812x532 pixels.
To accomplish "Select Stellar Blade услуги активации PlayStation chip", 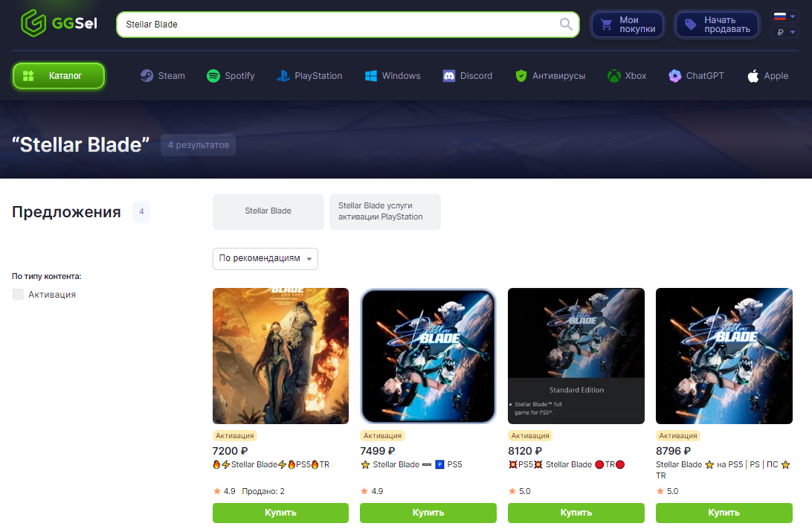I will 384,211.
